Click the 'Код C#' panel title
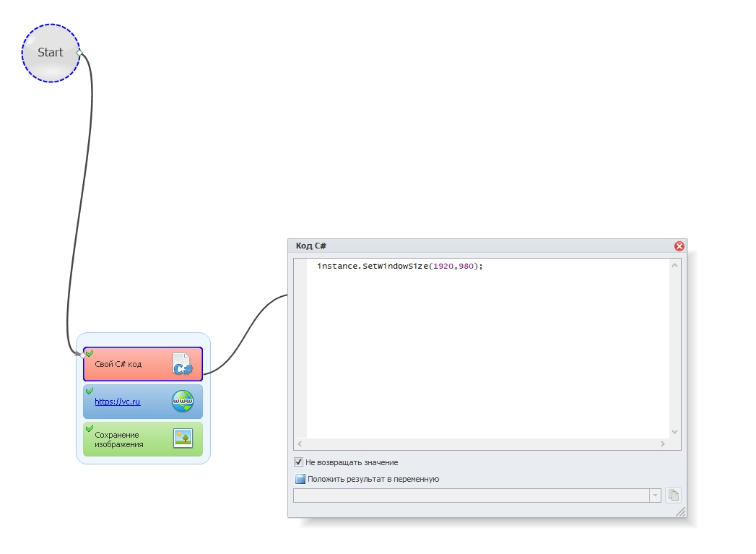Image resolution: width=756 pixels, height=554 pixels. 311,246
